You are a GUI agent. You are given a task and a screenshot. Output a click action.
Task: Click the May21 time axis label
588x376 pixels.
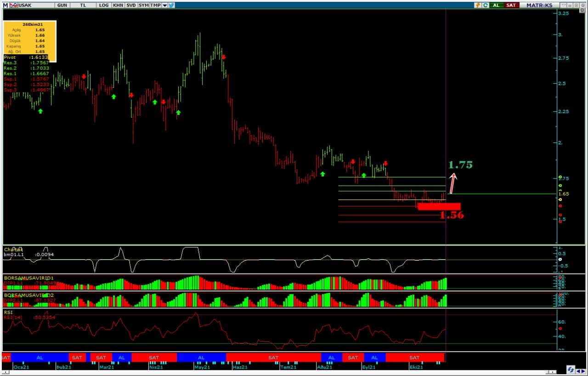(203, 367)
